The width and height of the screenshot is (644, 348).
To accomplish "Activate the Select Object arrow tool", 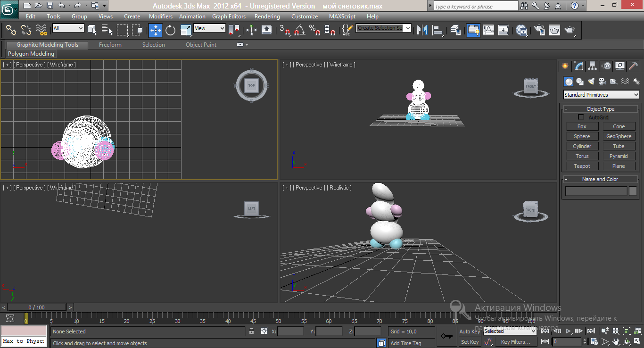I will point(92,30).
